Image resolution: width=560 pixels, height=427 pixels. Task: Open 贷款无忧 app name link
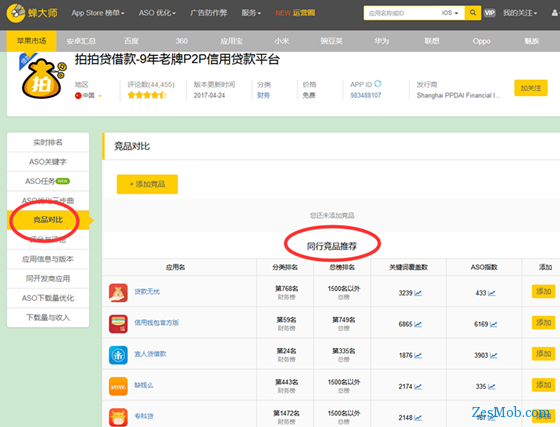(x=147, y=292)
